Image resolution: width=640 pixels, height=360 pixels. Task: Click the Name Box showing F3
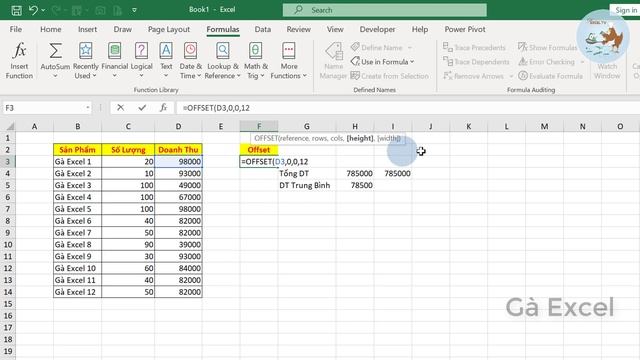(x=47, y=108)
